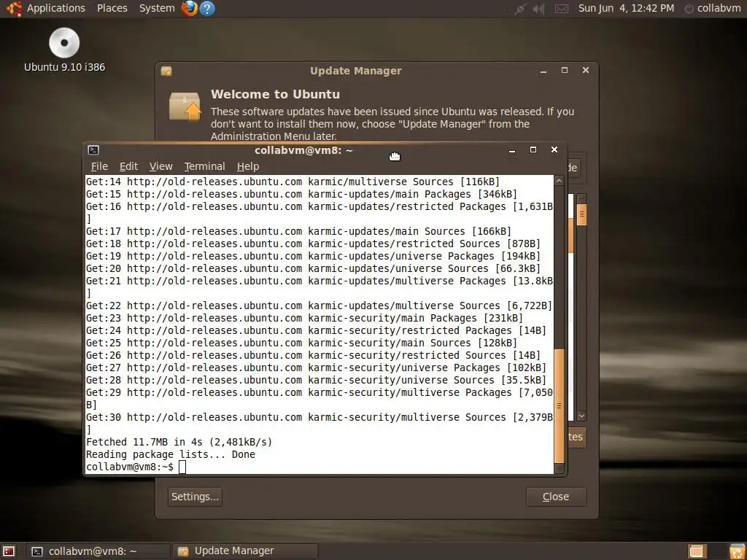Open the clock showing Sun Jun 4
Viewport: 747px width, 560px height.
[x=626, y=8]
